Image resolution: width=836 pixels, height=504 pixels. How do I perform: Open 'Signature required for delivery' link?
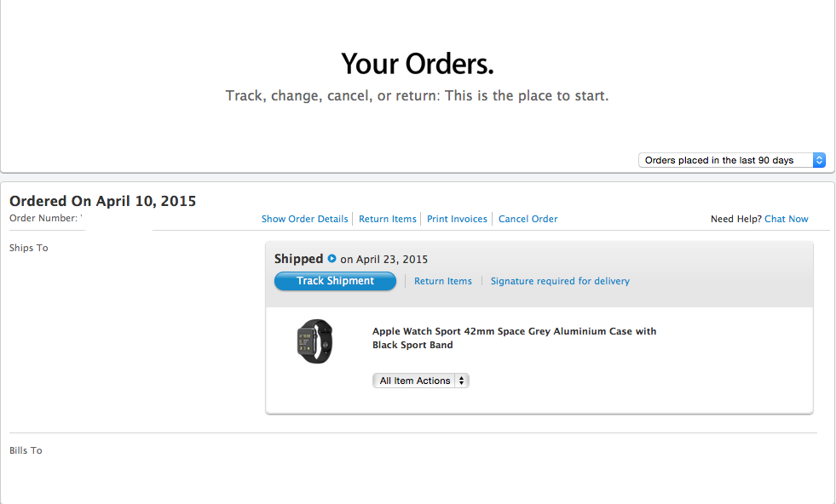[x=560, y=281]
